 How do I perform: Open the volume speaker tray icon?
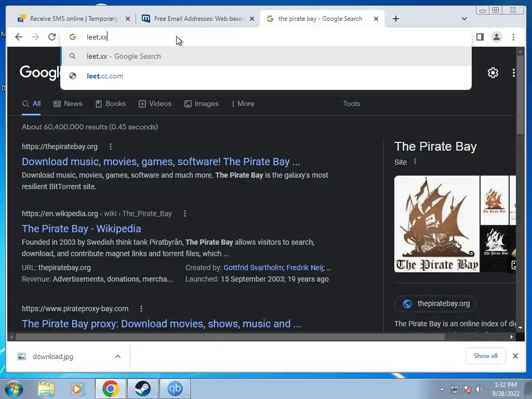[x=480, y=389]
